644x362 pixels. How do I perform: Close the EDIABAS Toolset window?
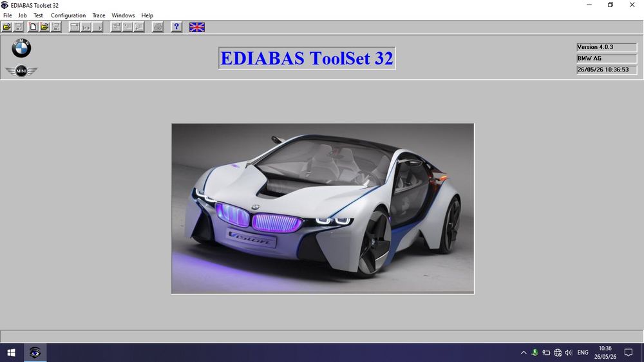tap(632, 5)
